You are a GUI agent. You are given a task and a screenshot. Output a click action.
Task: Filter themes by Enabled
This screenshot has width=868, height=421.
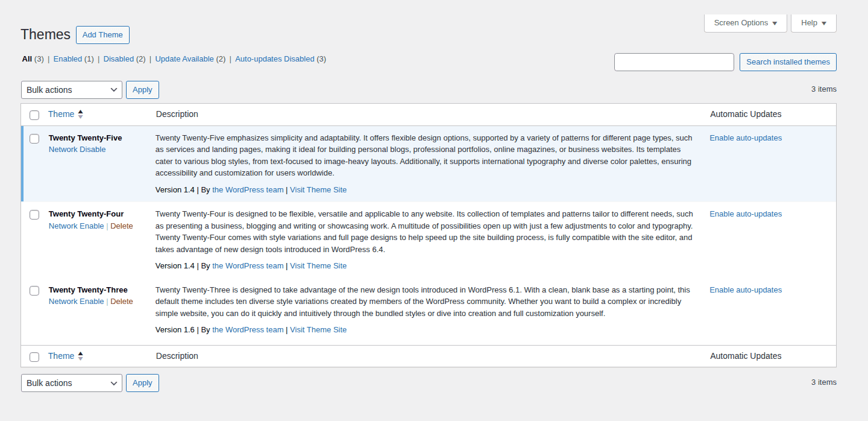click(68, 59)
